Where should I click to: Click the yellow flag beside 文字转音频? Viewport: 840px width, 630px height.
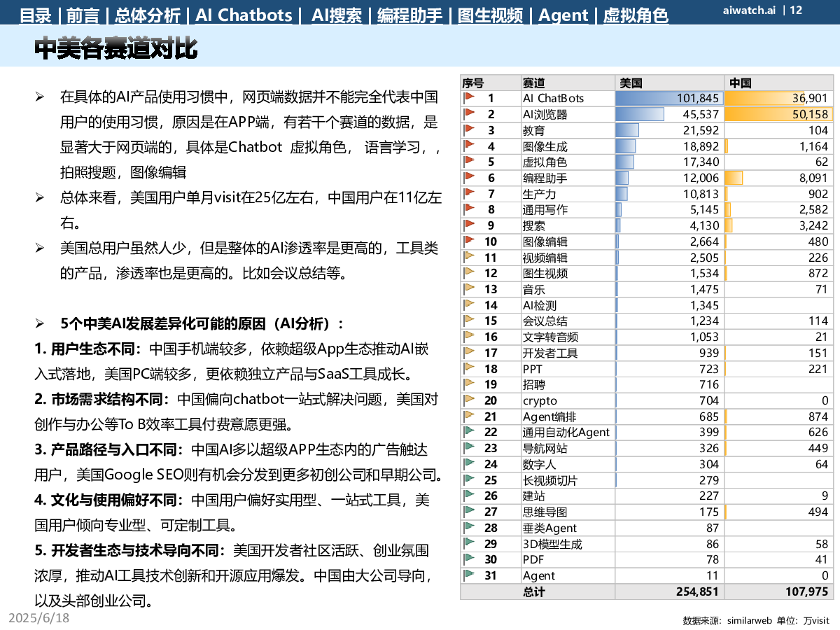[x=469, y=336]
